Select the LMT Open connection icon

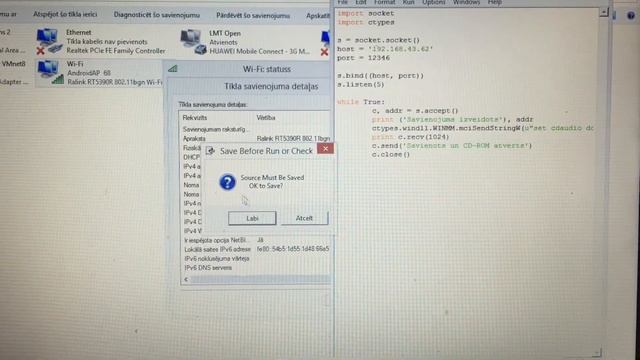pyautogui.click(x=193, y=42)
